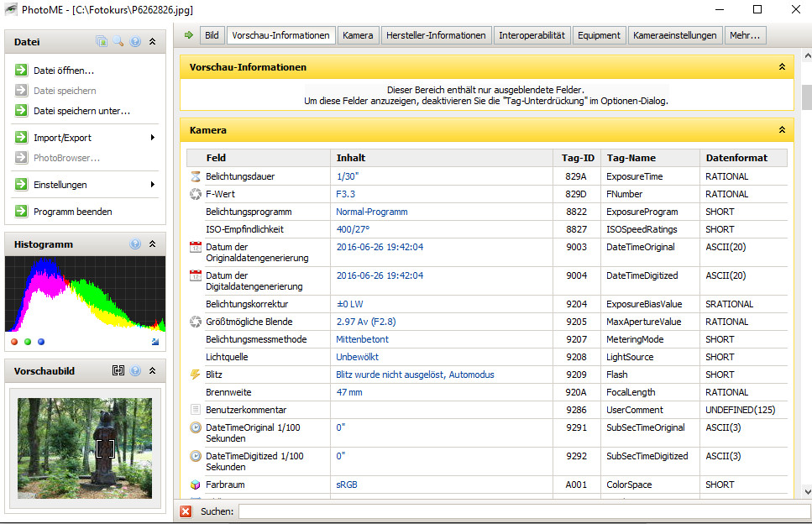The height and width of the screenshot is (524, 812).
Task: Click into the Suchen search field
Action: [512, 511]
